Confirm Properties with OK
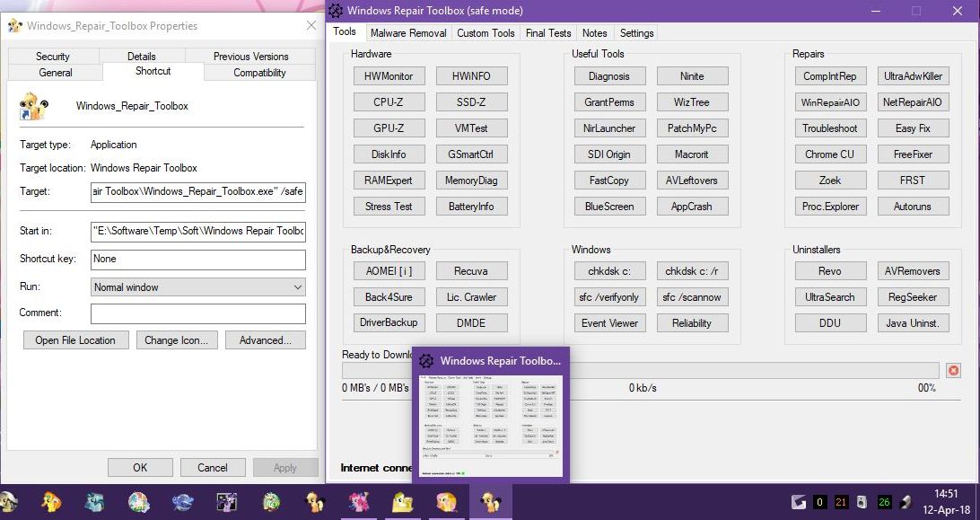 (x=140, y=467)
